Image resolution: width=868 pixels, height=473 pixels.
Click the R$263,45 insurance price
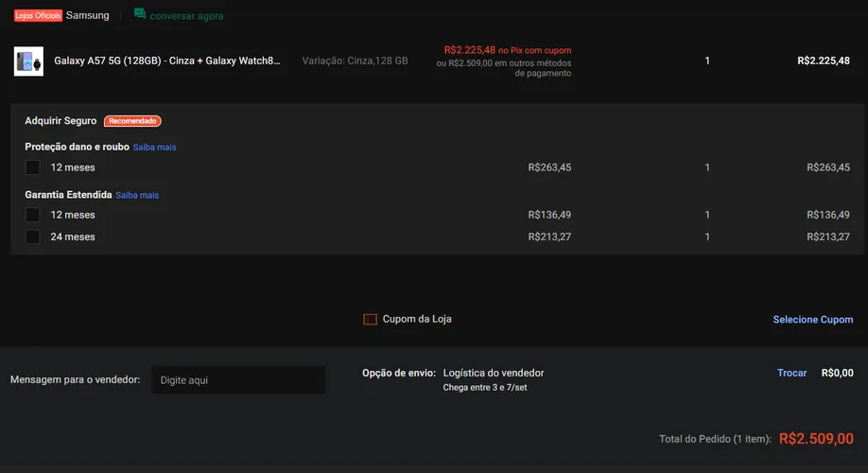click(549, 167)
